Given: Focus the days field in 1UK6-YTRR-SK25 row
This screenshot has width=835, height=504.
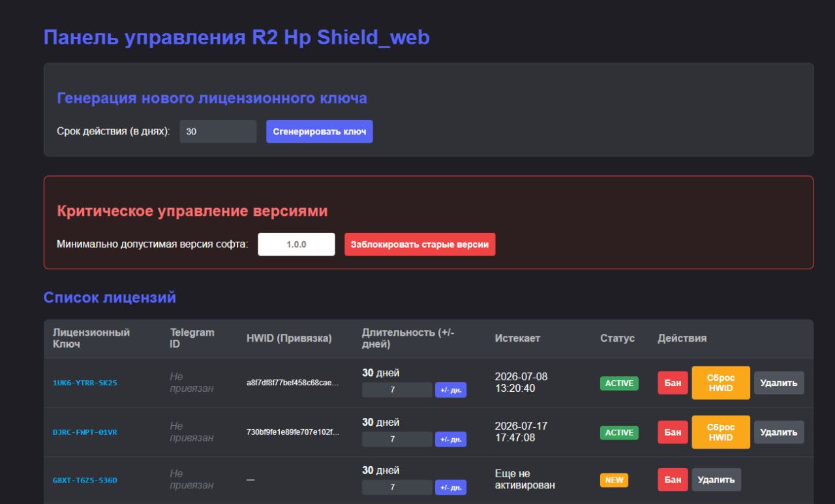Looking at the screenshot, I should click(x=397, y=390).
